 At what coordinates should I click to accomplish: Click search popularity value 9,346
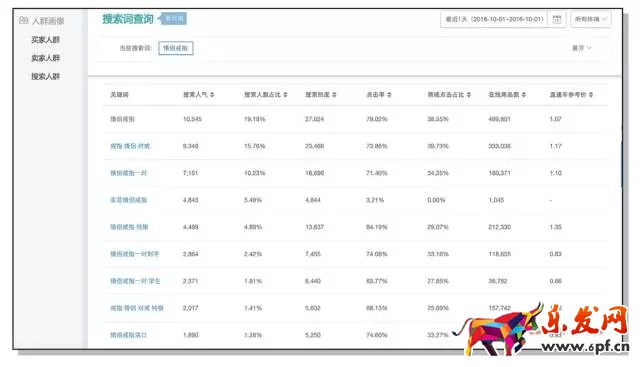191,146
